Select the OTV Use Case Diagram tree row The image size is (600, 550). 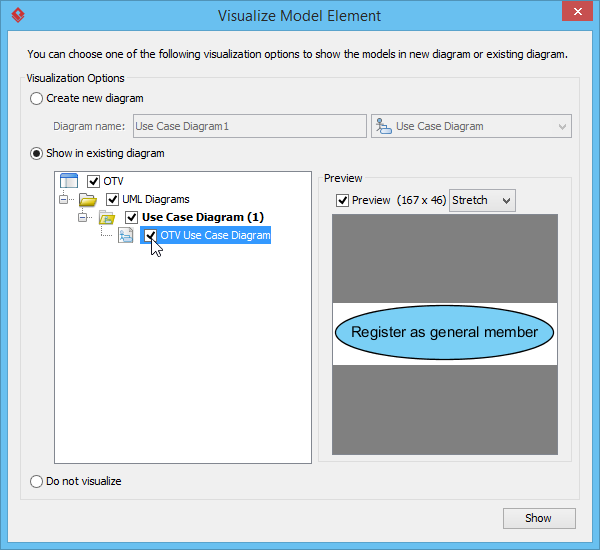pos(206,235)
